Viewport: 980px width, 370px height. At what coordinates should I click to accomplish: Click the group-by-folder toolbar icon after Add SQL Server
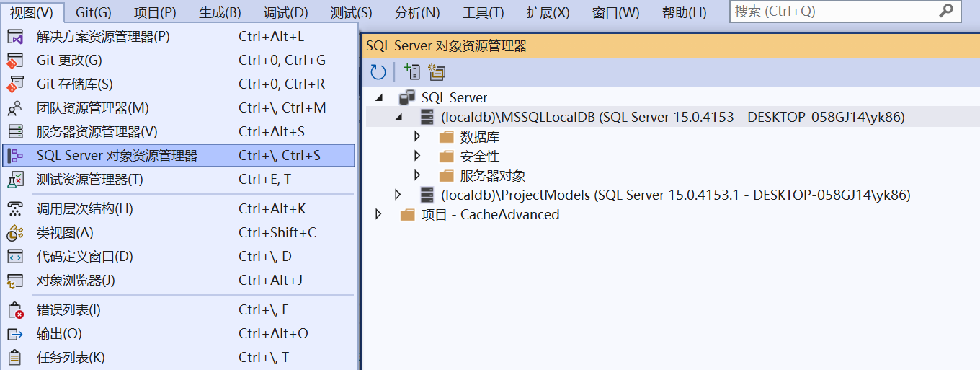[x=437, y=71]
